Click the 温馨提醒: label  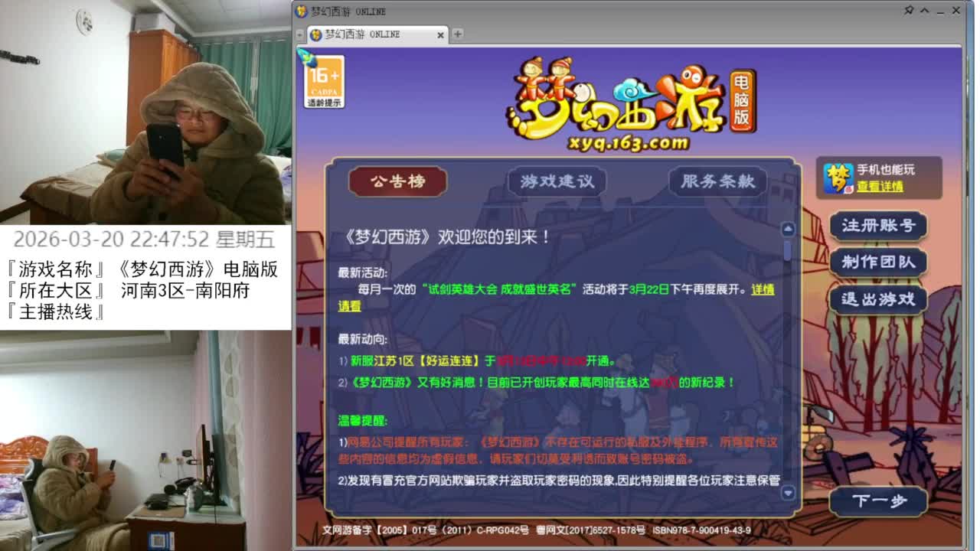click(x=363, y=421)
